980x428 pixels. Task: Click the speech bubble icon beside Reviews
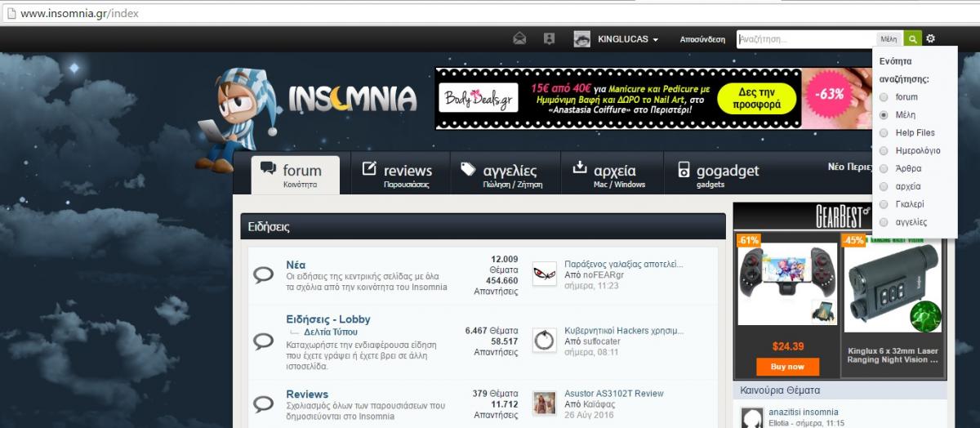263,403
